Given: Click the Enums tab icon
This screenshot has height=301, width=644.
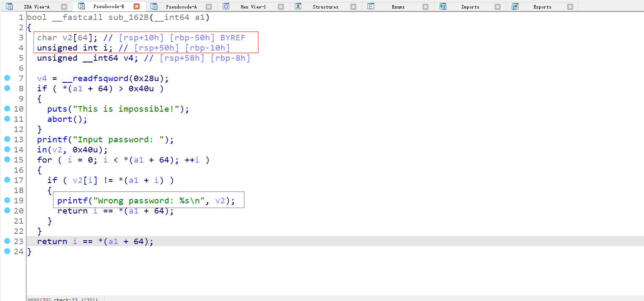Looking at the screenshot, I should (371, 7).
